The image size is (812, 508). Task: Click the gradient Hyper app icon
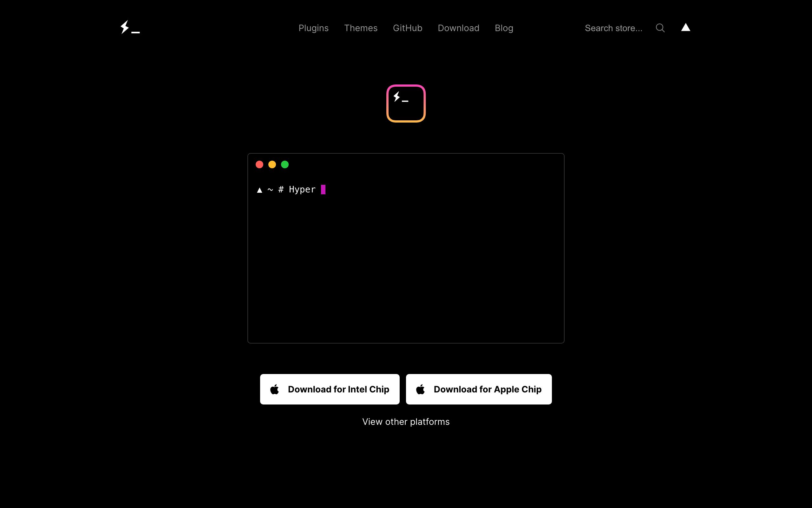coord(406,104)
